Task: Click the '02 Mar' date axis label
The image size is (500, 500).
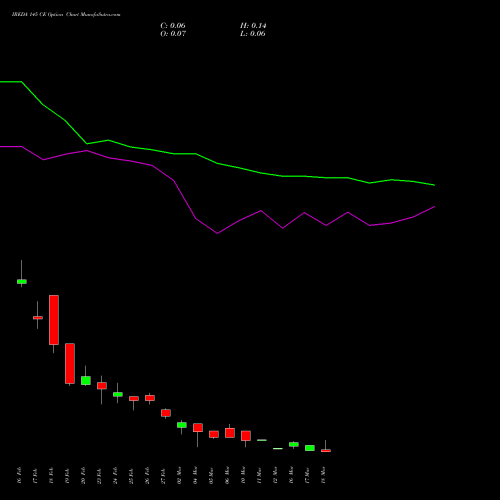Action: [179, 475]
